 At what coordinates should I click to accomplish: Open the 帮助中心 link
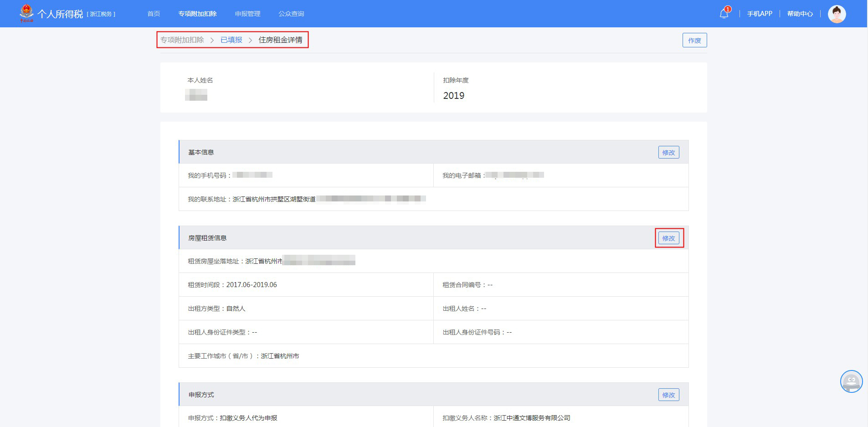point(800,14)
